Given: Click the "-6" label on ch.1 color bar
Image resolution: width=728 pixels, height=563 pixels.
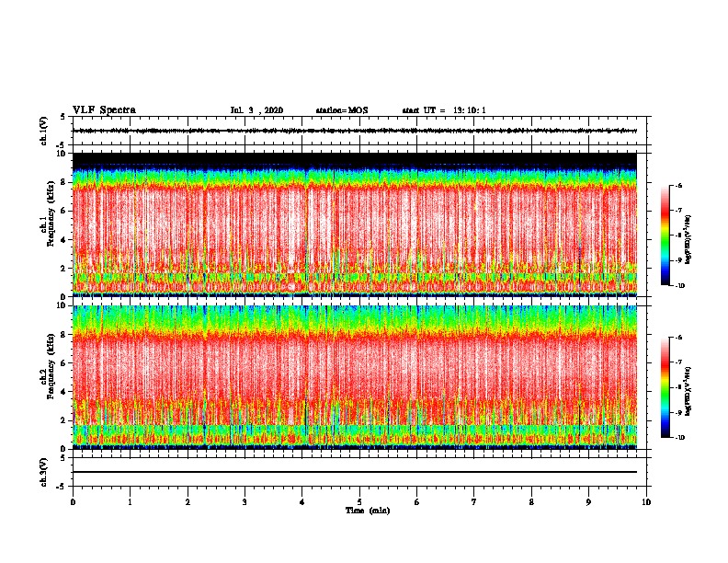Looking at the screenshot, I should pyautogui.click(x=678, y=185).
